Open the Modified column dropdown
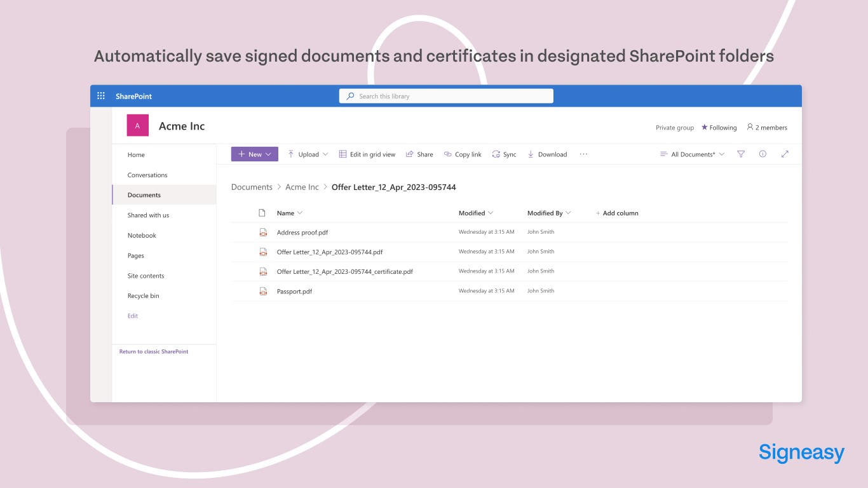 476,213
